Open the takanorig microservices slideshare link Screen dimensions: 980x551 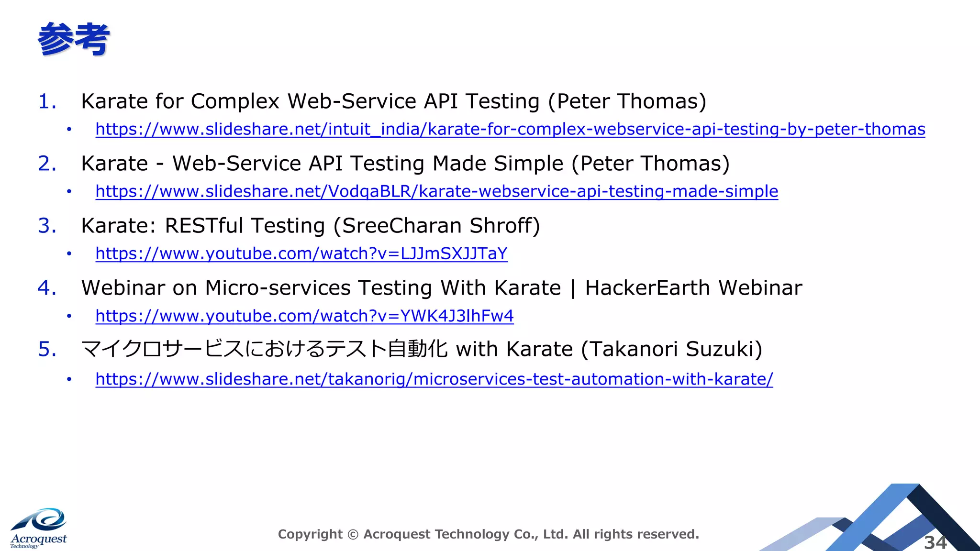tap(434, 379)
